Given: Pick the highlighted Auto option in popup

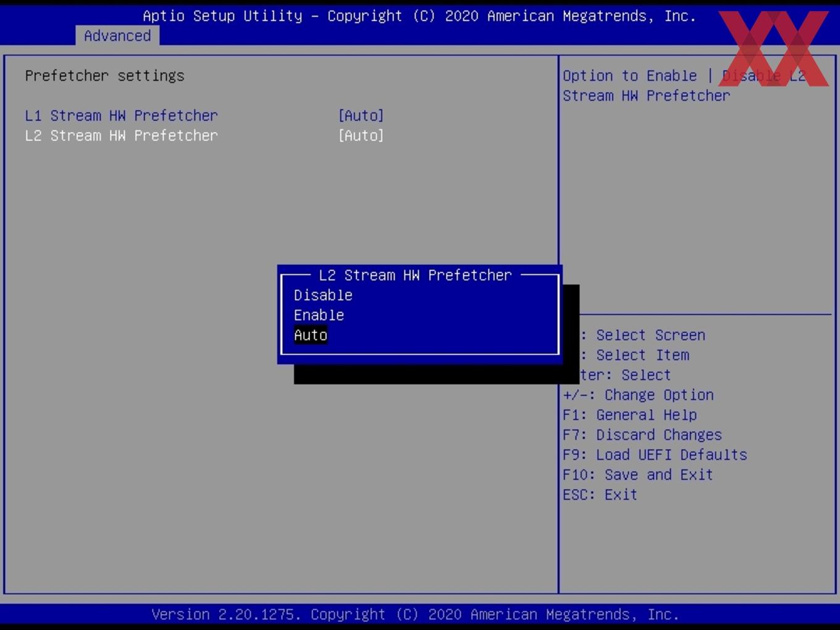Looking at the screenshot, I should click(x=311, y=335).
